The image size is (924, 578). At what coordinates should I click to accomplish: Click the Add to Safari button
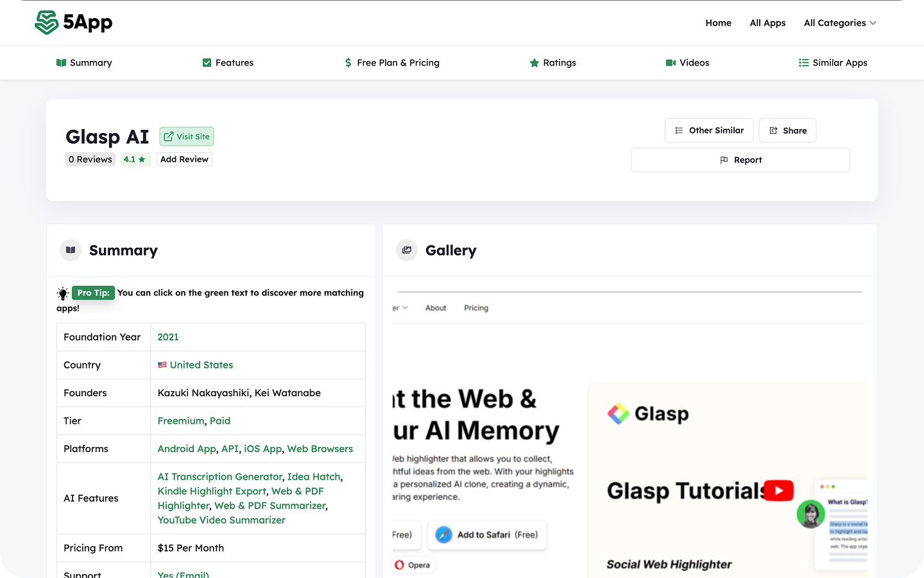coord(487,535)
